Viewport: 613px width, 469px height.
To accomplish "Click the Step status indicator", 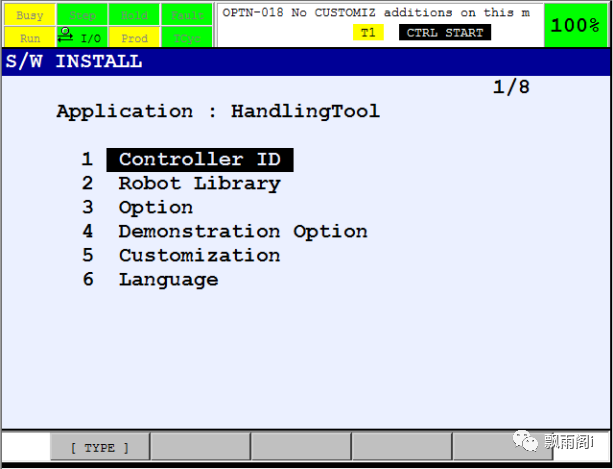I will tap(82, 15).
